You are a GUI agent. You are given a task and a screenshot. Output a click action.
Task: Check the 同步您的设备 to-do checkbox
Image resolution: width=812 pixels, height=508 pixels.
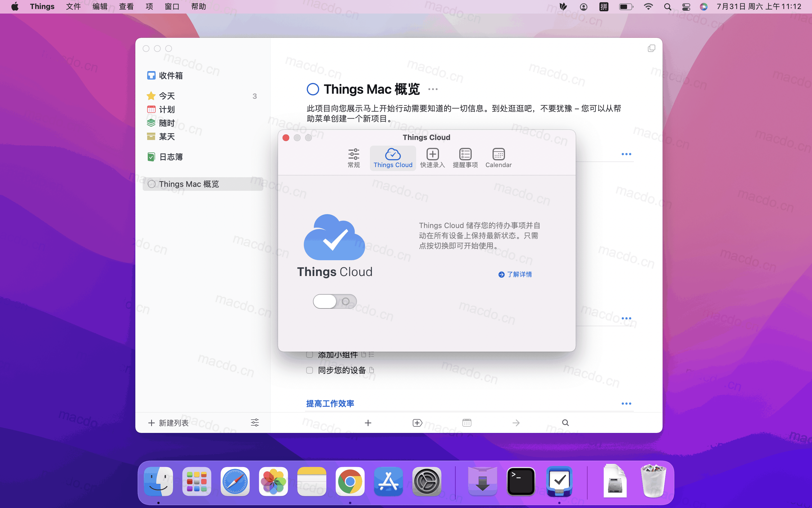309,370
